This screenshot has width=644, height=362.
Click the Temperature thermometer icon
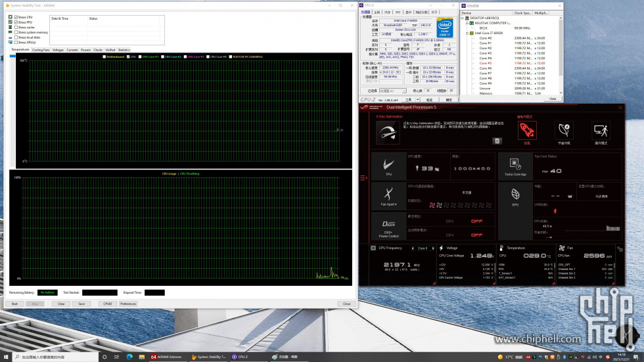[501, 248]
